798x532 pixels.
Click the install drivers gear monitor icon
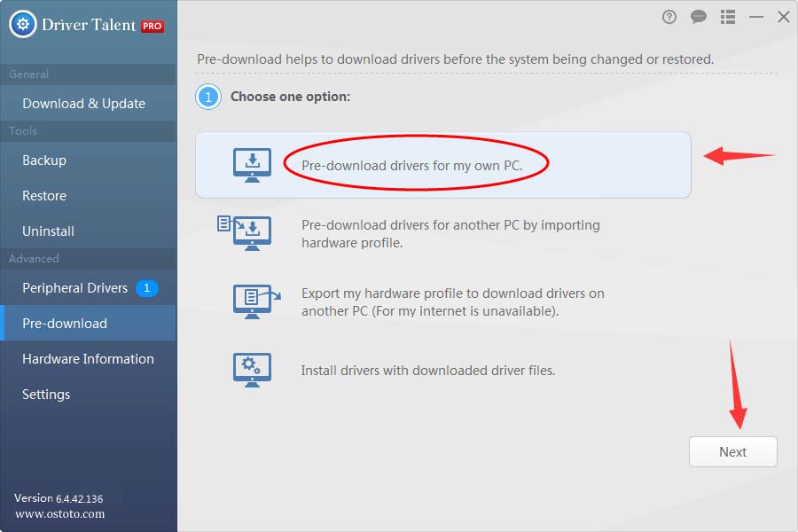point(252,370)
